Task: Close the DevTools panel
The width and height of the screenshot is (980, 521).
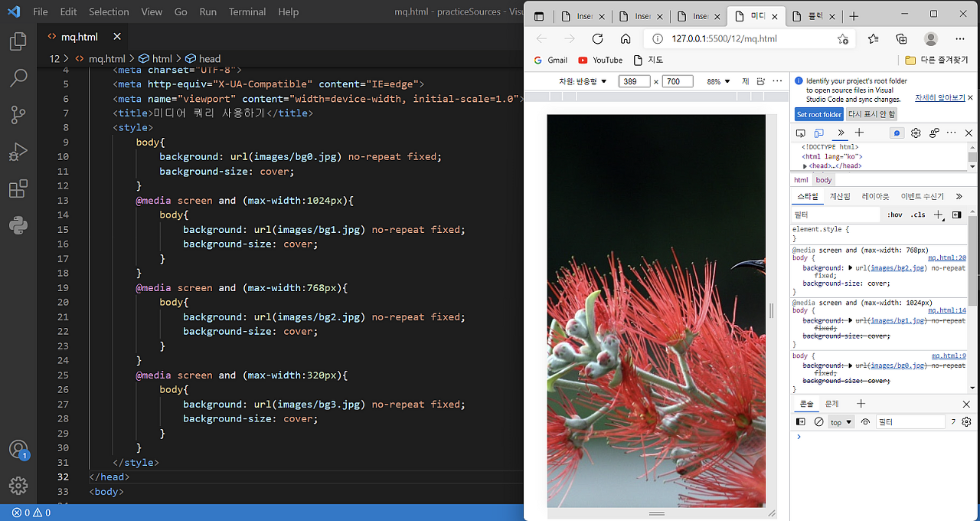Action: coord(969,133)
